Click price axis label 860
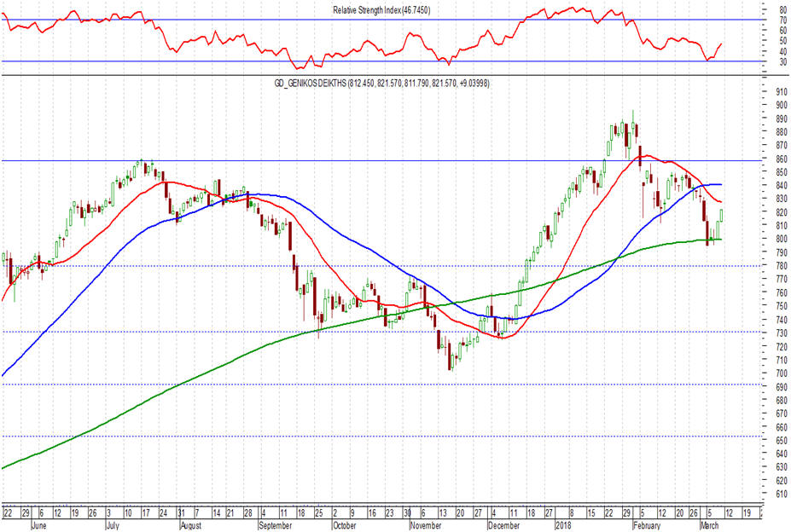This screenshot has height=532, width=791. [x=782, y=159]
